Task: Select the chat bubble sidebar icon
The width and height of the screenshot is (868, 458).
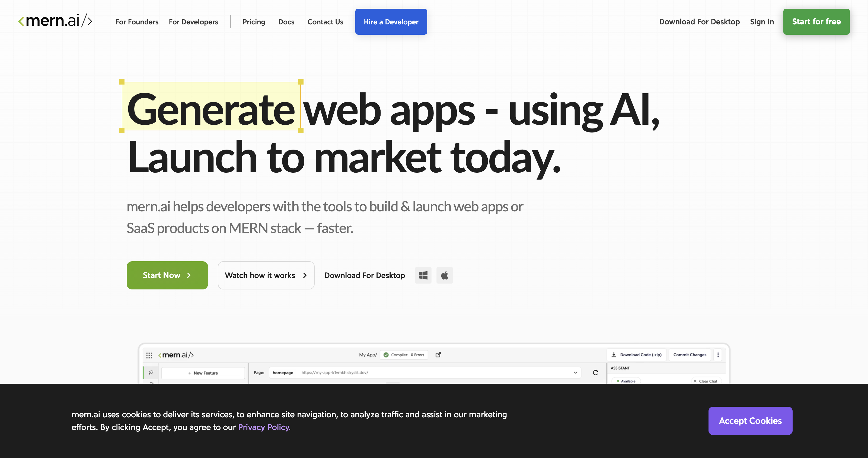Action: 151,372
